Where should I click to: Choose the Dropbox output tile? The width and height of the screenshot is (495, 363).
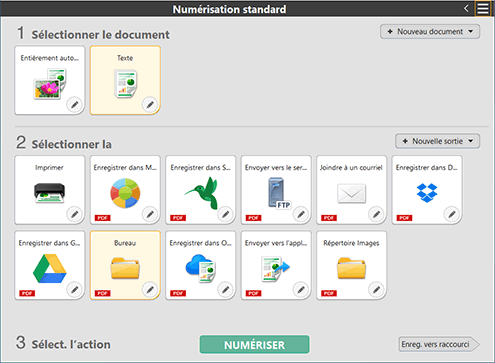(427, 189)
